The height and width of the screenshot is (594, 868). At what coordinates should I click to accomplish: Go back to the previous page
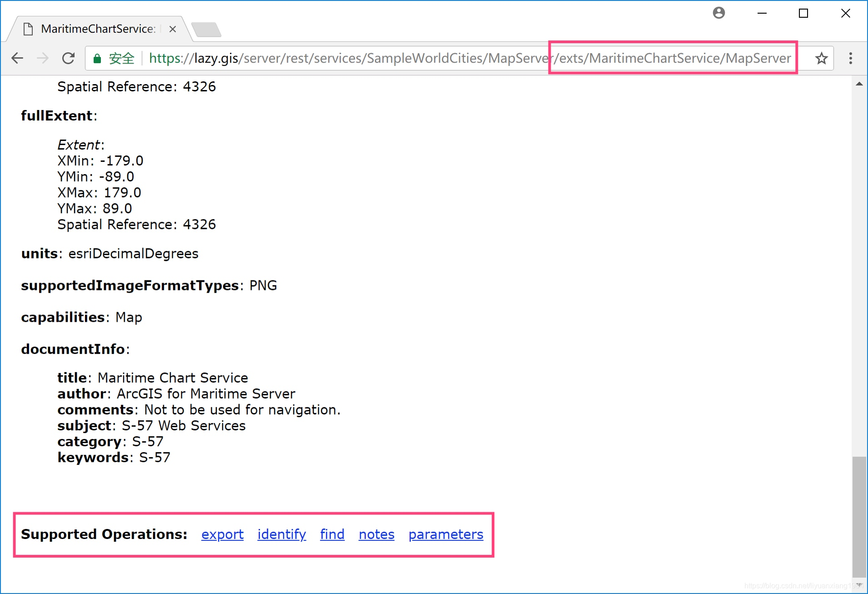click(x=17, y=58)
